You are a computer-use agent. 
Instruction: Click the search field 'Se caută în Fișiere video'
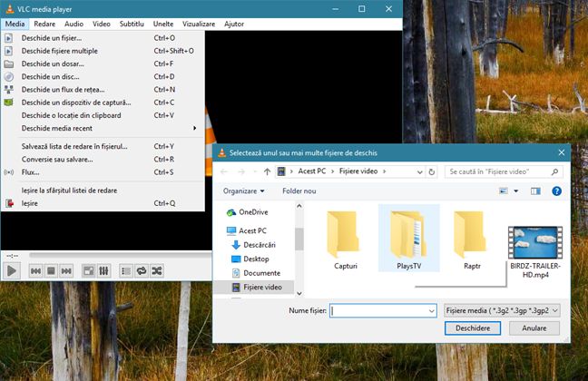[504, 171]
